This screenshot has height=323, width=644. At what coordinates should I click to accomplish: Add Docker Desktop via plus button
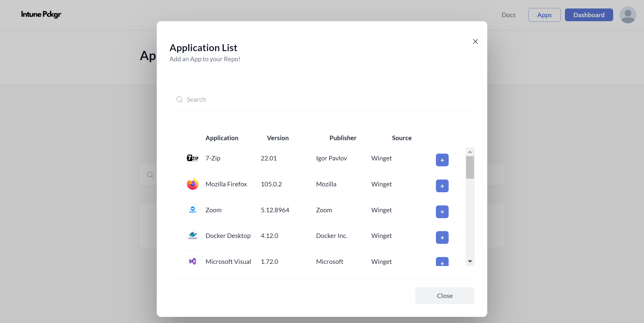point(442,237)
